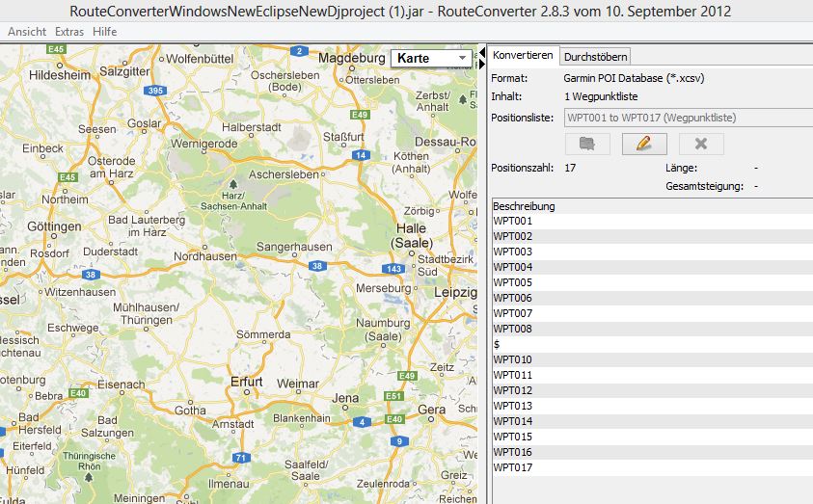Open the Extras menu

68,32
